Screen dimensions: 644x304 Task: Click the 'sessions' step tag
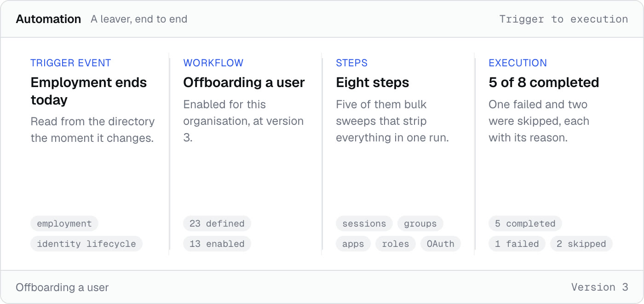click(x=364, y=223)
